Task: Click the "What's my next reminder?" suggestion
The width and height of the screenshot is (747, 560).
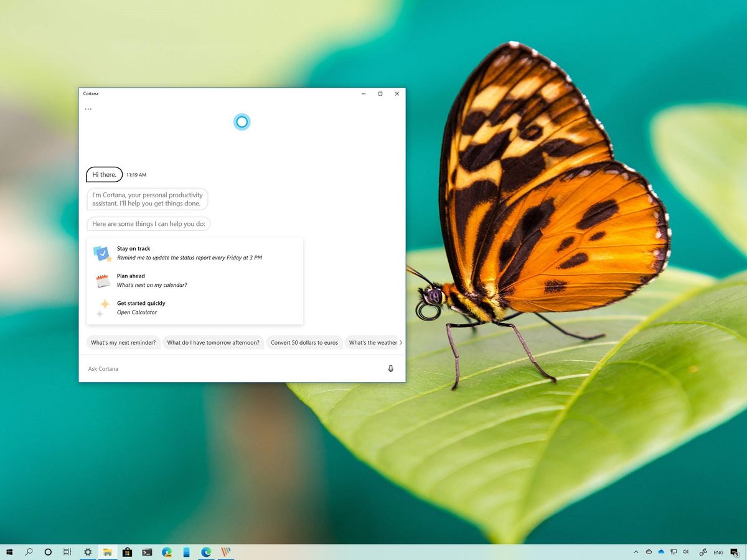Action: point(123,342)
